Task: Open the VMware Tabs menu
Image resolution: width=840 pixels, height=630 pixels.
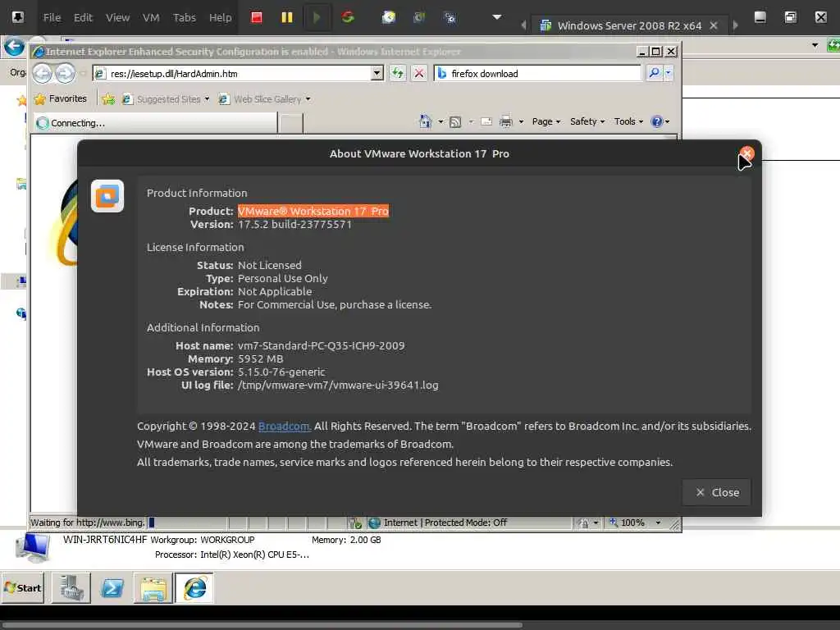Action: (185, 17)
